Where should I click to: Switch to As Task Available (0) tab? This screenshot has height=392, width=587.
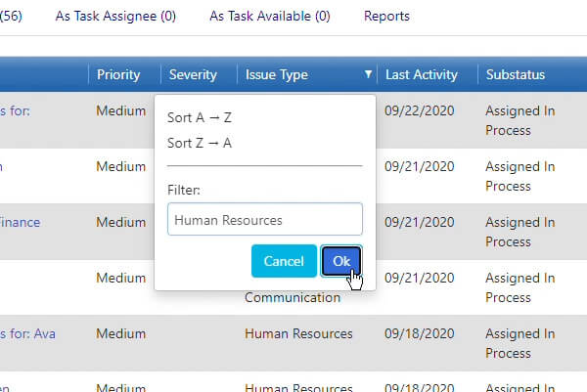pyautogui.click(x=270, y=16)
